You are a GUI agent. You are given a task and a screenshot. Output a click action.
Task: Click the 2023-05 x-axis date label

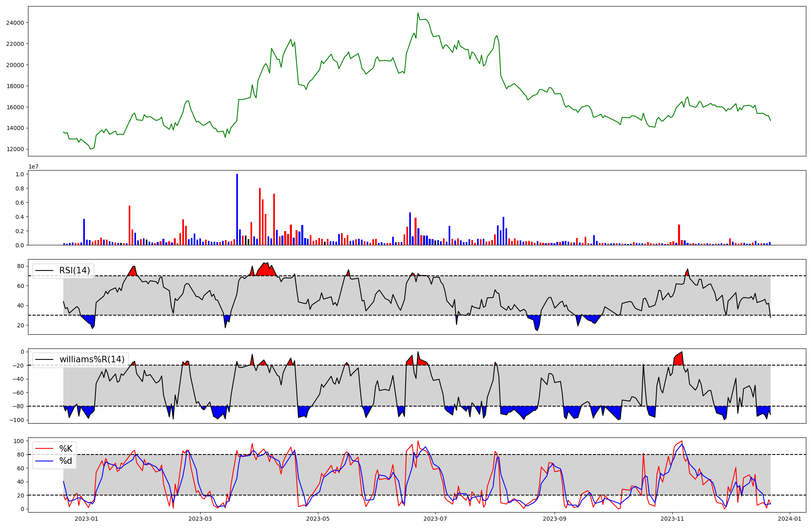click(x=318, y=519)
